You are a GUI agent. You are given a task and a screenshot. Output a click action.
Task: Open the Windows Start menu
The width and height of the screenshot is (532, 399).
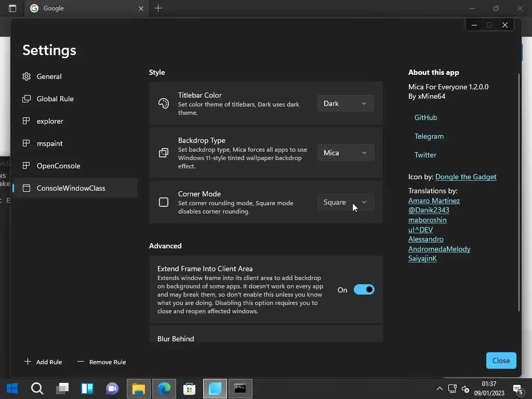pyautogui.click(x=12, y=389)
